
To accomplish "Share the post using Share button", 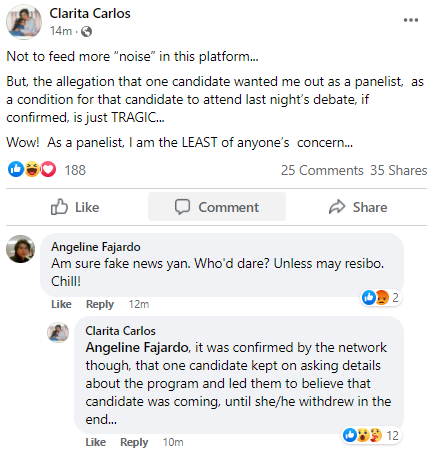I will [x=358, y=207].
